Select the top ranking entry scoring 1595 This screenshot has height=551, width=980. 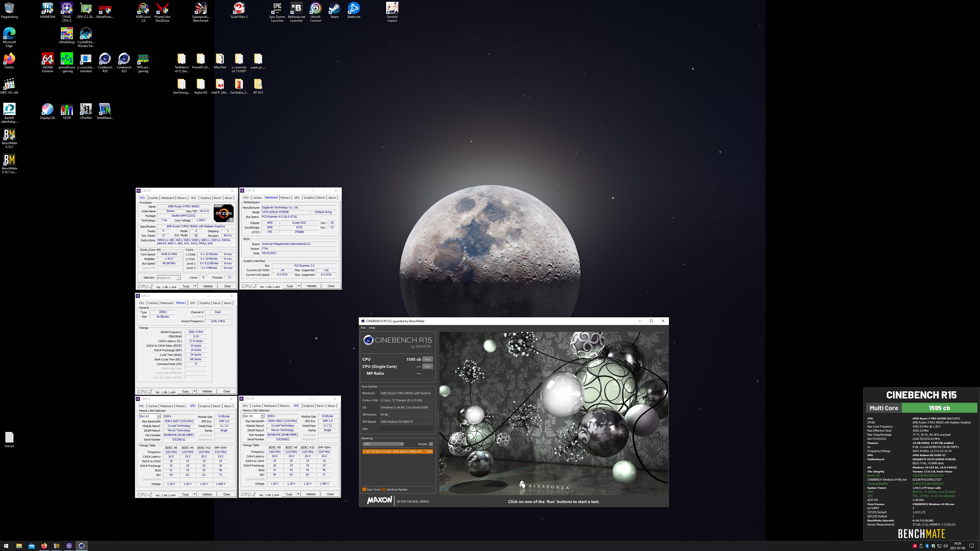(398, 451)
